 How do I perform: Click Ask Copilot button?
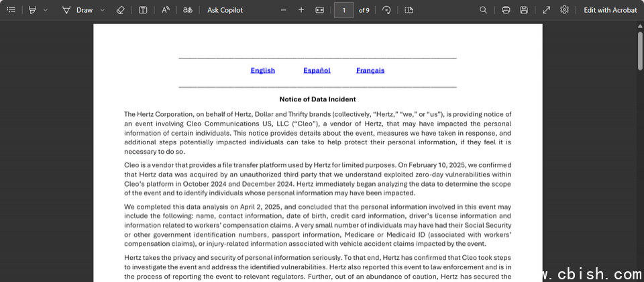click(225, 10)
